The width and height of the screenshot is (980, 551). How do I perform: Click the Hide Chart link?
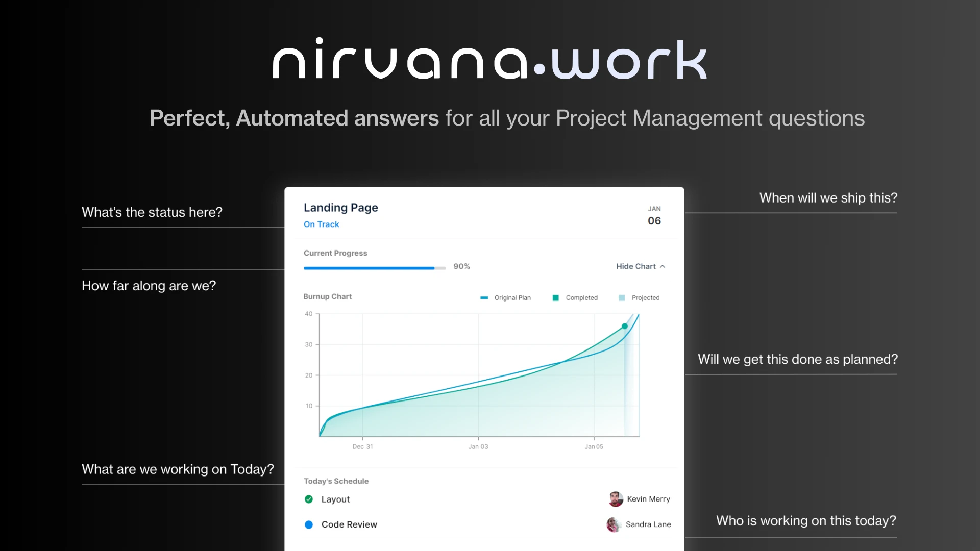[x=640, y=266]
